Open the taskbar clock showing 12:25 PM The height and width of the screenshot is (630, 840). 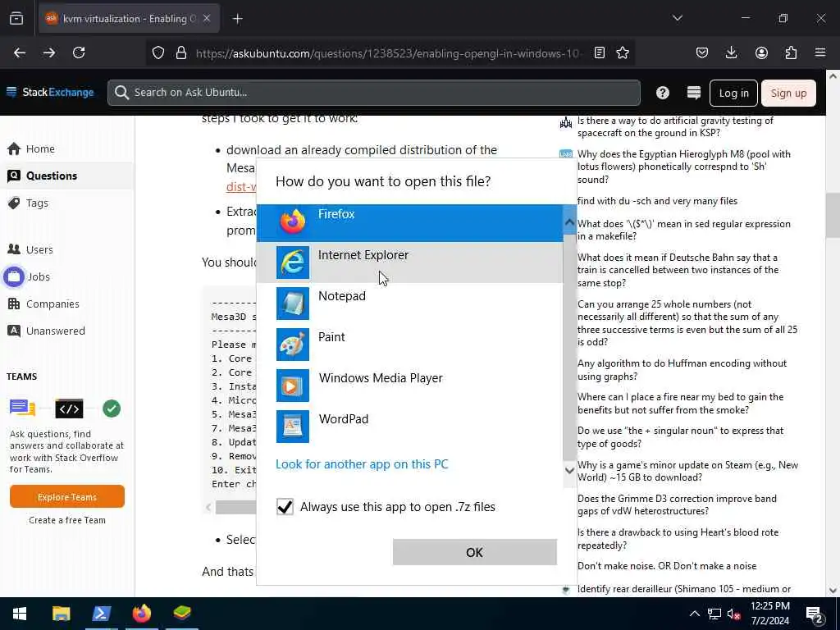(769, 614)
